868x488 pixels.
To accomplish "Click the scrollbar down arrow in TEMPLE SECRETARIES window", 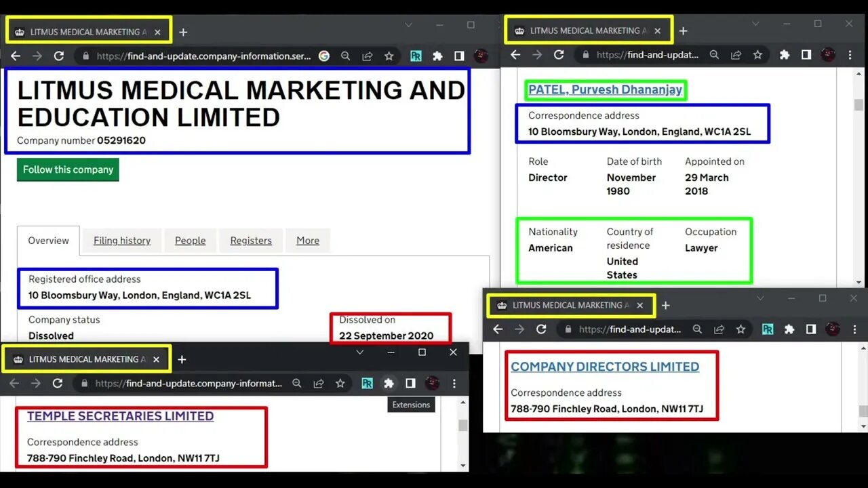I will (463, 466).
